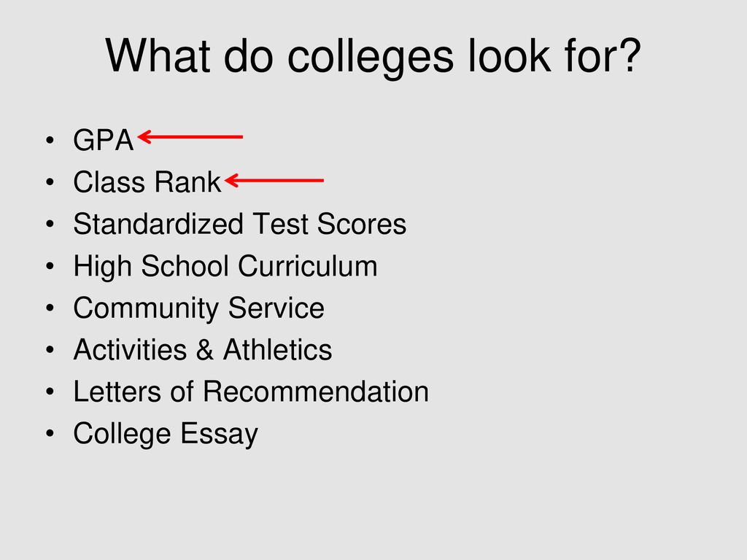Image resolution: width=747 pixels, height=560 pixels.
Task: Click the red arrow pointing to GPA
Action: [190, 136]
